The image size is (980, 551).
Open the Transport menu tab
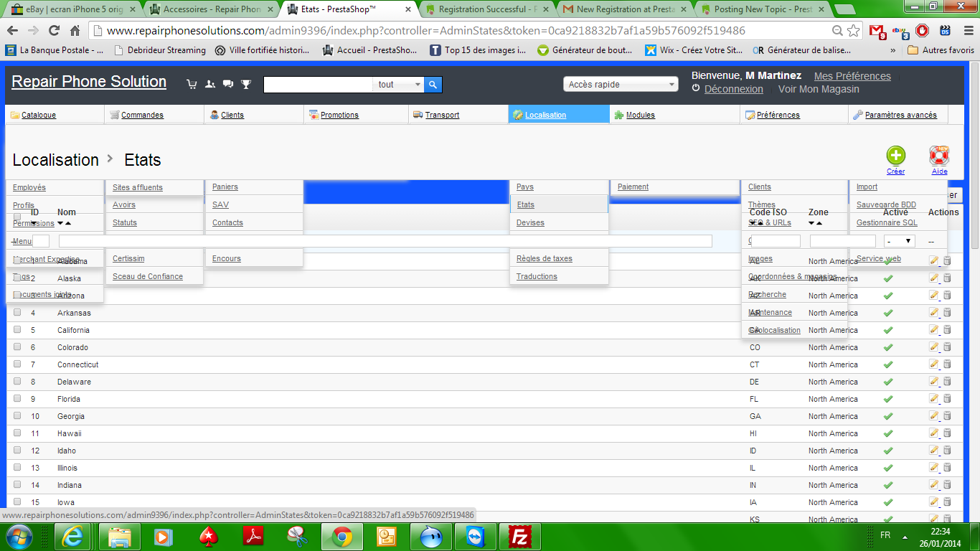[458, 115]
